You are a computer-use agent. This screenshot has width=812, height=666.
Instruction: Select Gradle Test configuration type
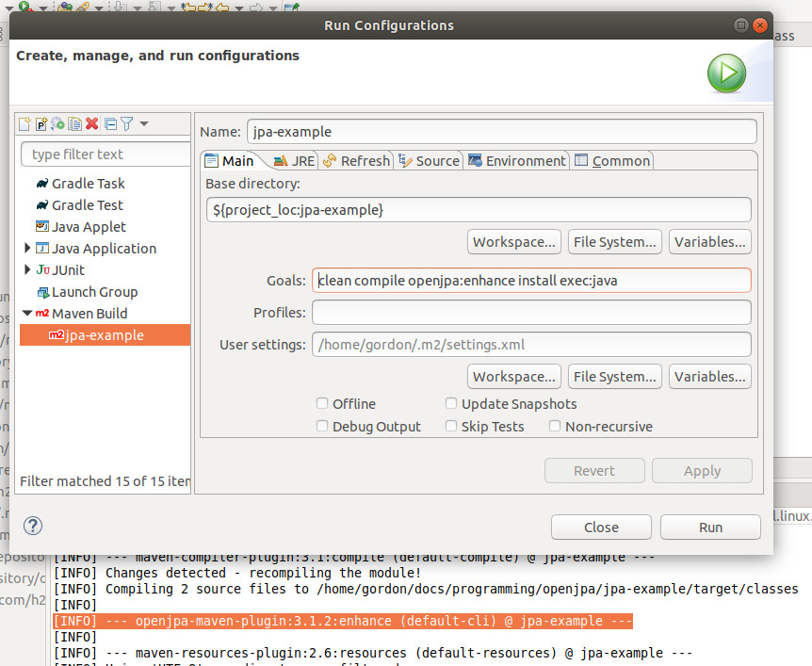point(79,205)
